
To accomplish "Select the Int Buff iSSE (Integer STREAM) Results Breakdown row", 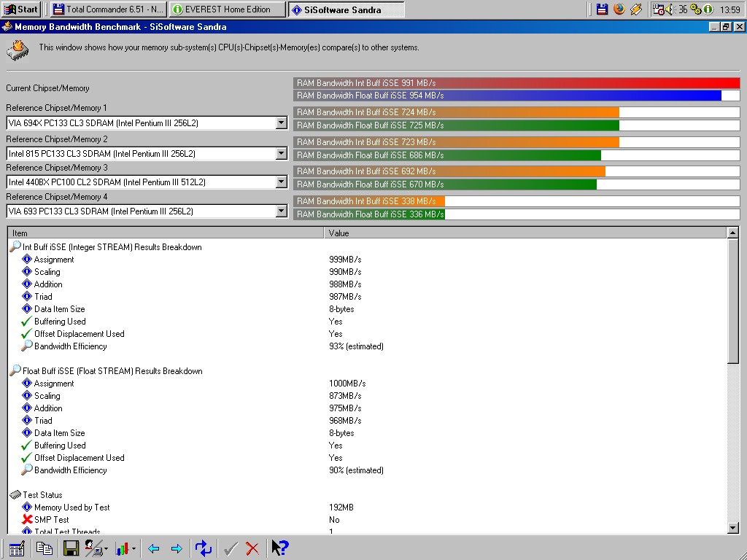I will 112,246.
